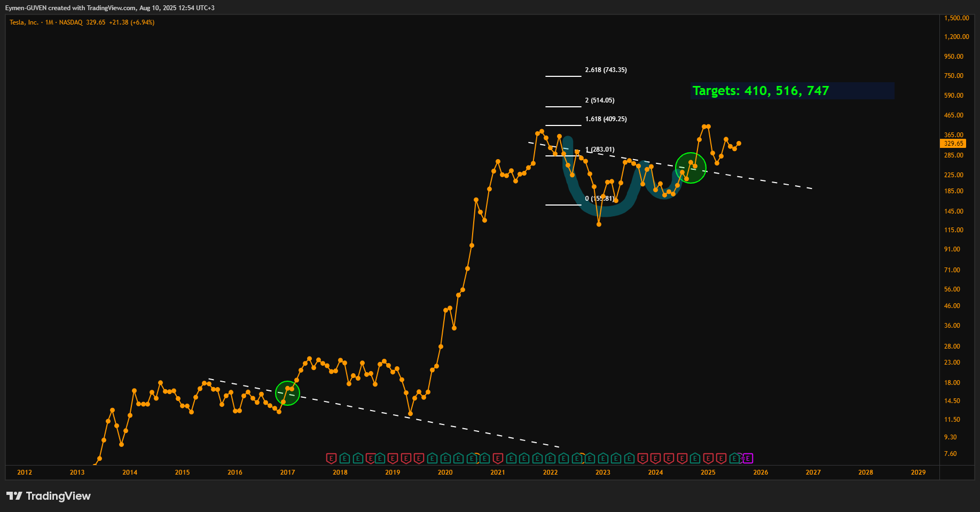The width and height of the screenshot is (980, 512).
Task: Click the NASDAQ exchange label in legend
Action: click(70, 22)
